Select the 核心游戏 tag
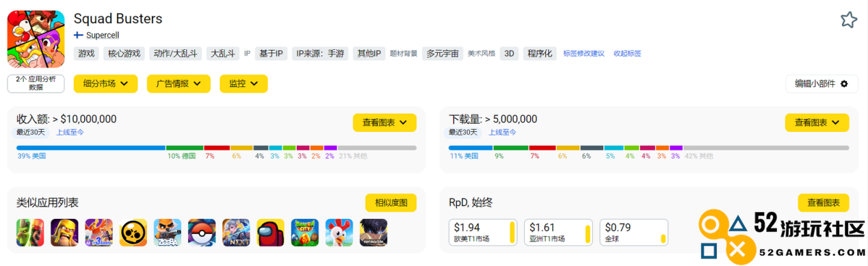The height and width of the screenshot is (266, 868). (x=124, y=53)
